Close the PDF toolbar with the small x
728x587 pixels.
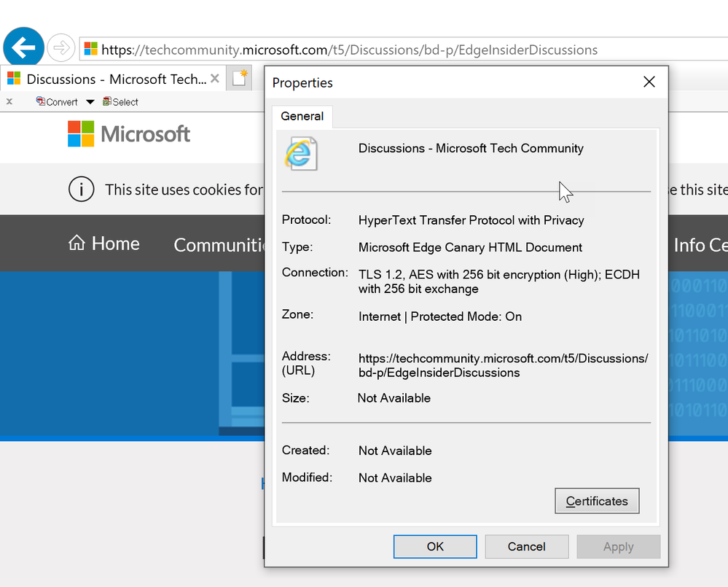coord(9,101)
